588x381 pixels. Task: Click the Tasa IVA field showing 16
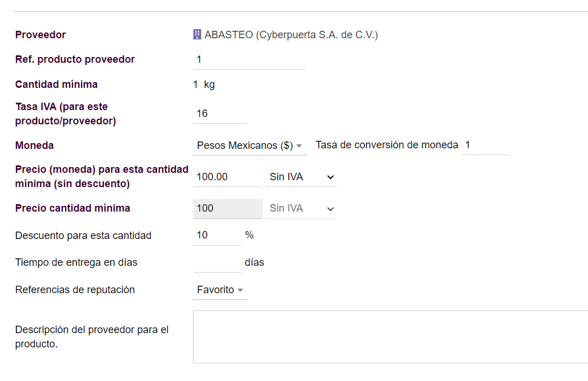pos(220,114)
